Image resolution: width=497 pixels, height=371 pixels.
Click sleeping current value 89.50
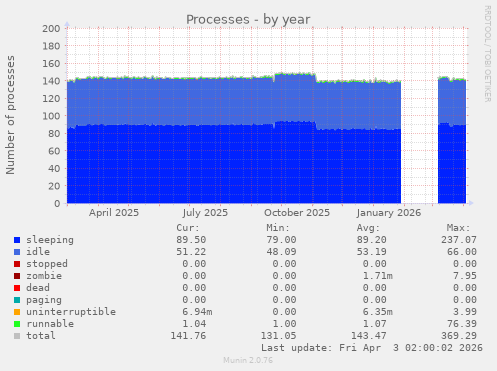[191, 240]
